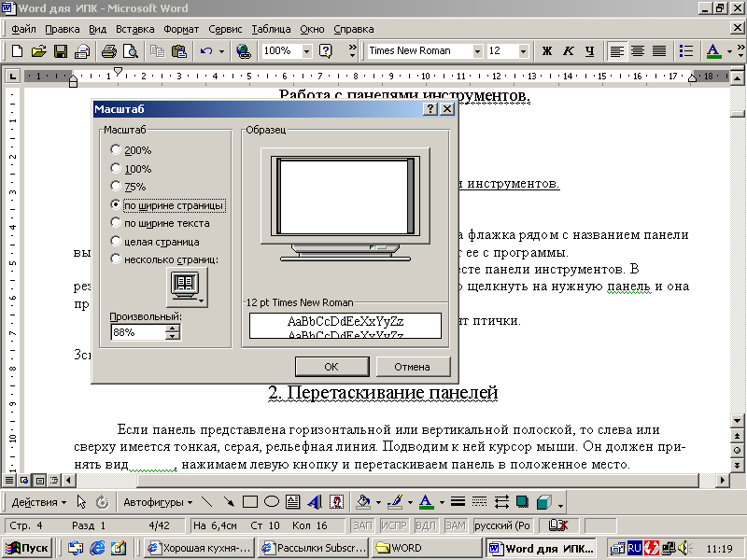Toggle ИСПР track changes in the status bar
Viewport: 747px width, 560px height.
[x=393, y=525]
